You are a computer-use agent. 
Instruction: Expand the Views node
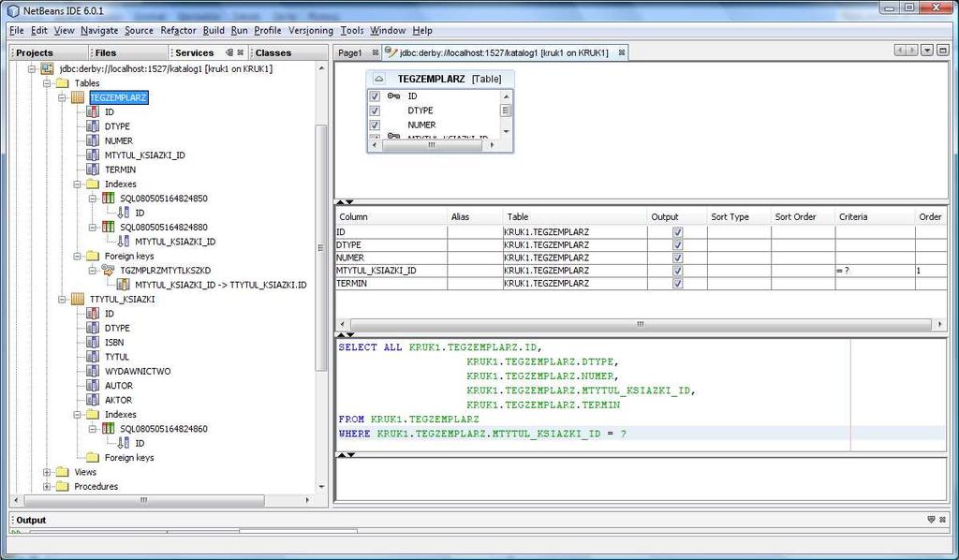click(47, 472)
